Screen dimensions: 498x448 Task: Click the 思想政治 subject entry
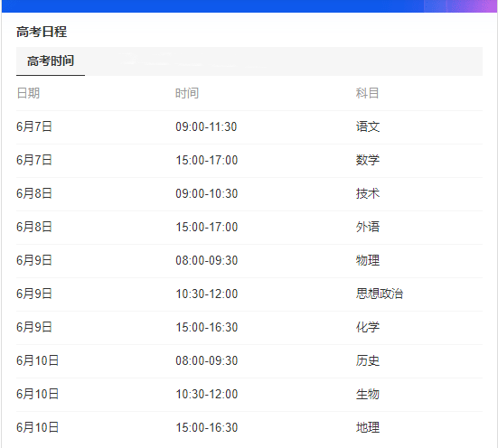point(380,294)
